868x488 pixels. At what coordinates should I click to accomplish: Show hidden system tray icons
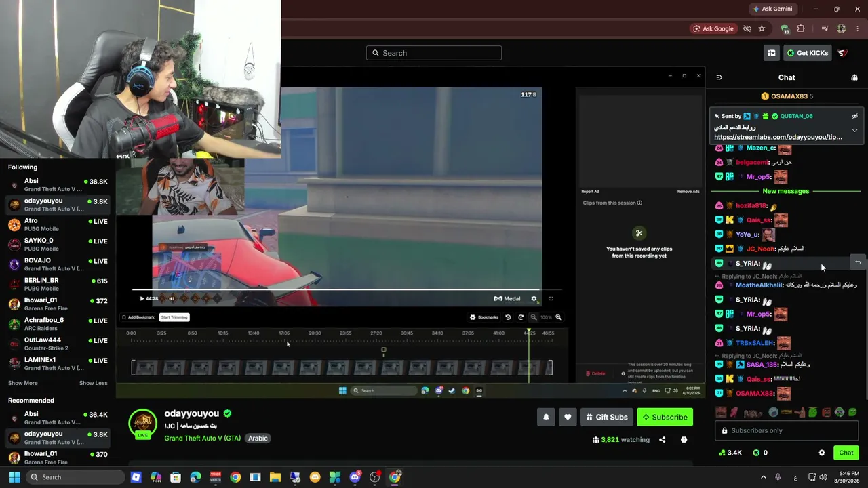763,477
